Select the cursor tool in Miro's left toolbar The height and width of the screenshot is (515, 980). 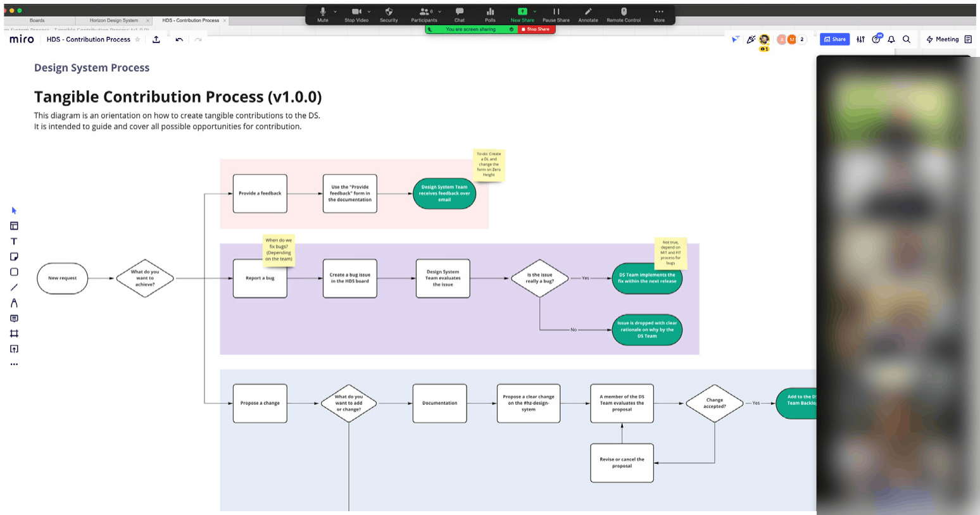[x=14, y=211]
